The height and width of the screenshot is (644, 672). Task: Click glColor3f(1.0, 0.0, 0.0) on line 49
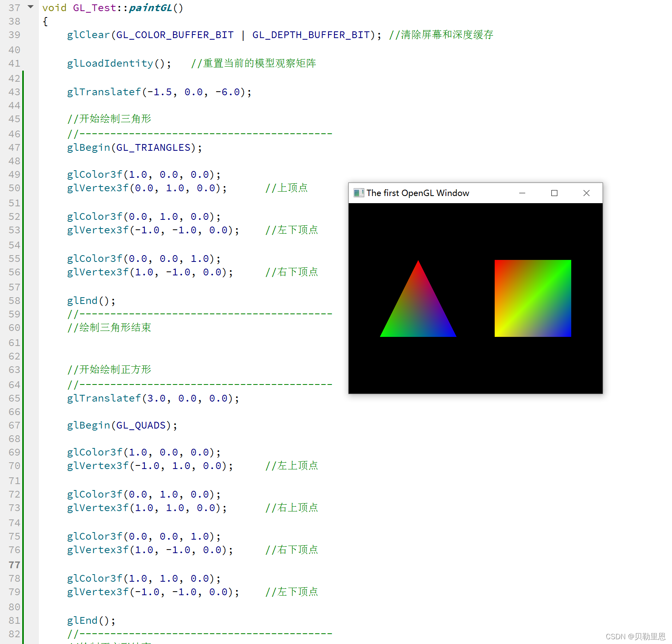click(144, 175)
